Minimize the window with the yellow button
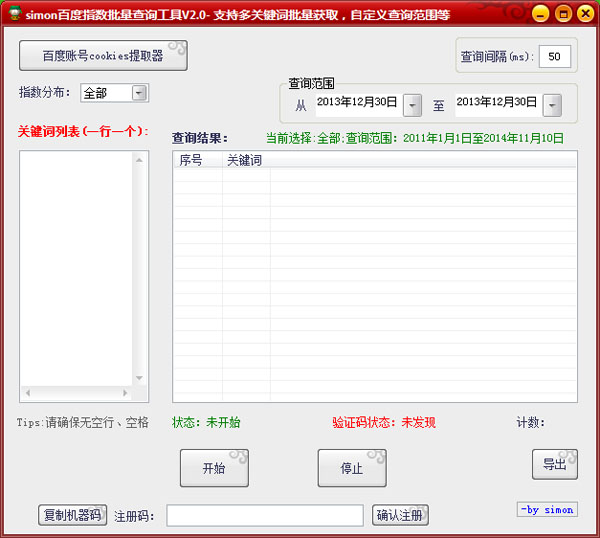Screen dimensions: 600x538 (540, 13)
